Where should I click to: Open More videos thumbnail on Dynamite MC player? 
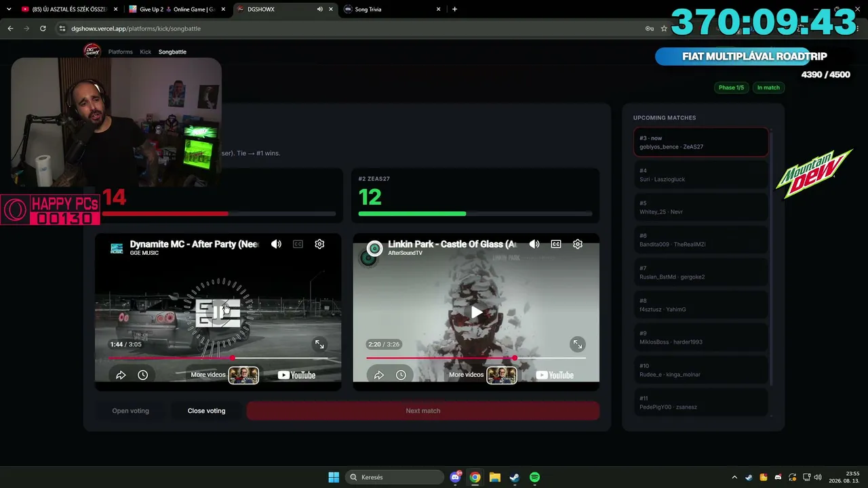(243, 375)
